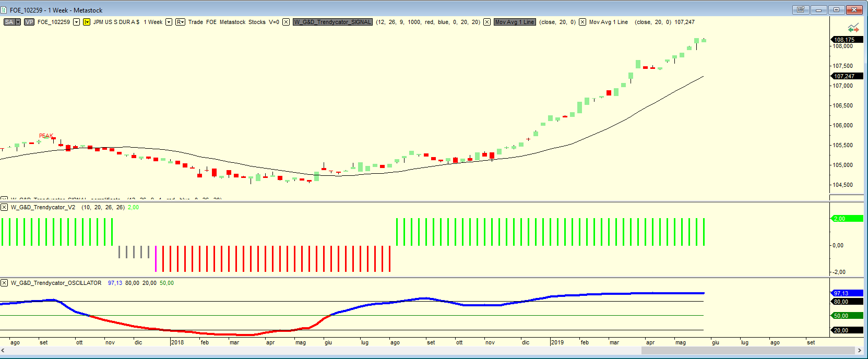The image size is (868, 359).
Task: Click the horizontal scrollbar right arrow
Action: 859,351
